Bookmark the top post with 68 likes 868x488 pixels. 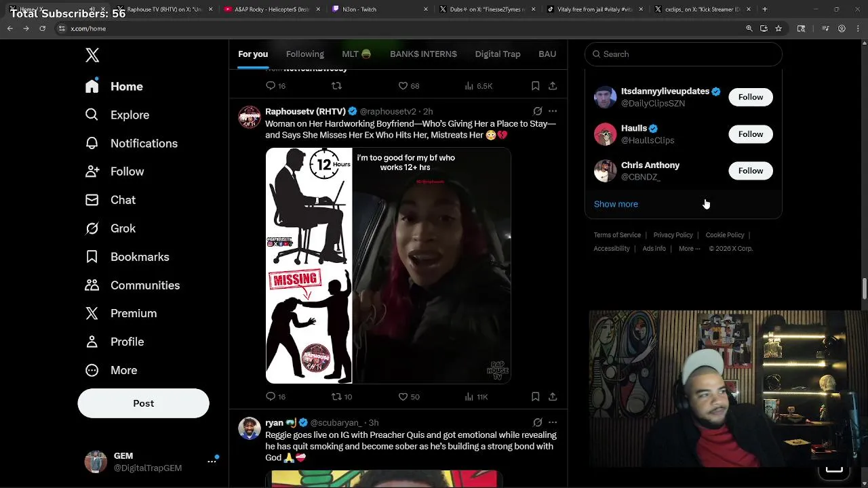click(535, 86)
